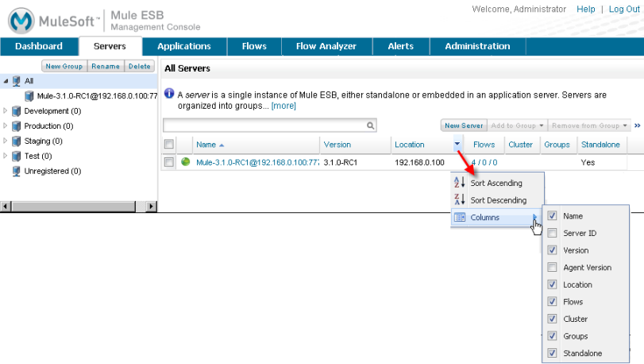Expand the Development group node

click(6, 110)
